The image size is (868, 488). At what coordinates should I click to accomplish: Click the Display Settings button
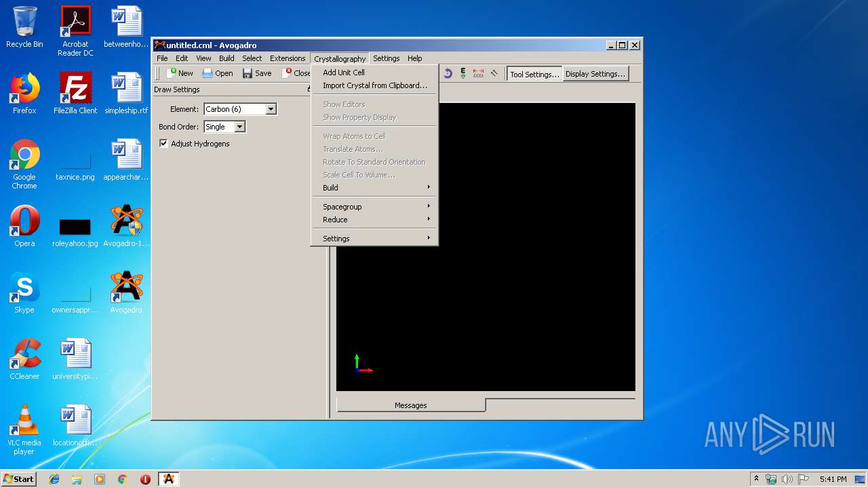(x=595, y=74)
